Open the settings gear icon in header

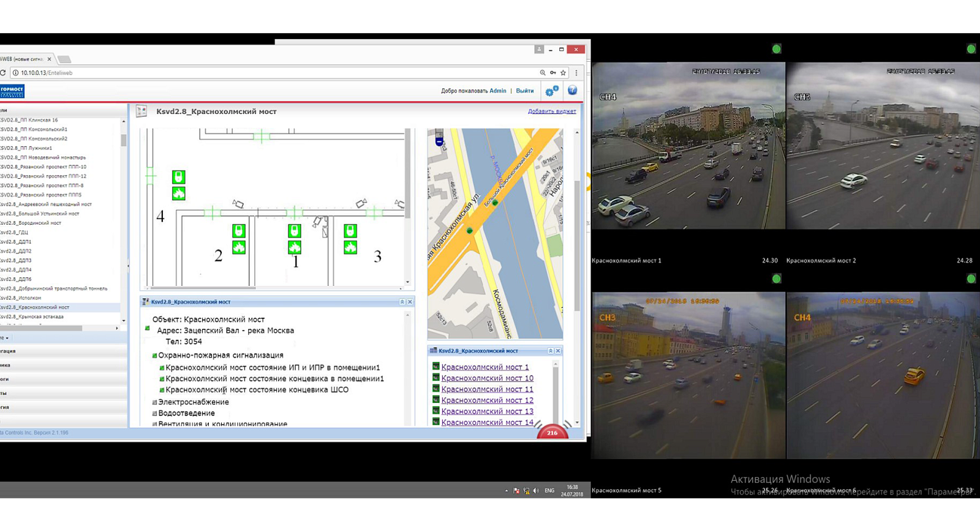coord(551,91)
